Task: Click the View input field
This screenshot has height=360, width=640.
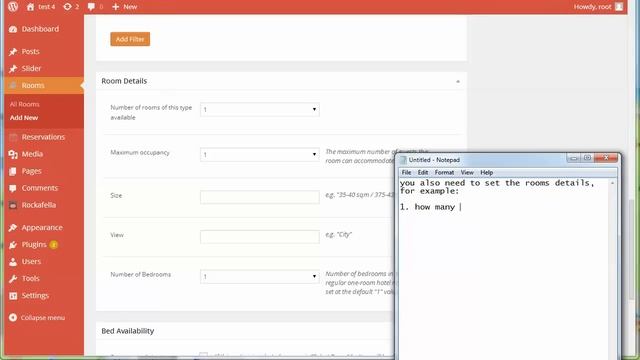Action: click(260, 236)
